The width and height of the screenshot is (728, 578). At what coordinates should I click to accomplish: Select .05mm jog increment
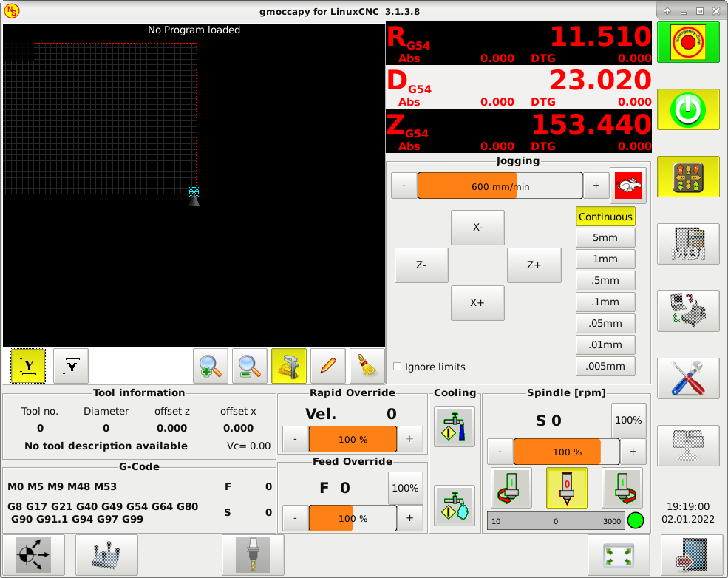coord(605,323)
